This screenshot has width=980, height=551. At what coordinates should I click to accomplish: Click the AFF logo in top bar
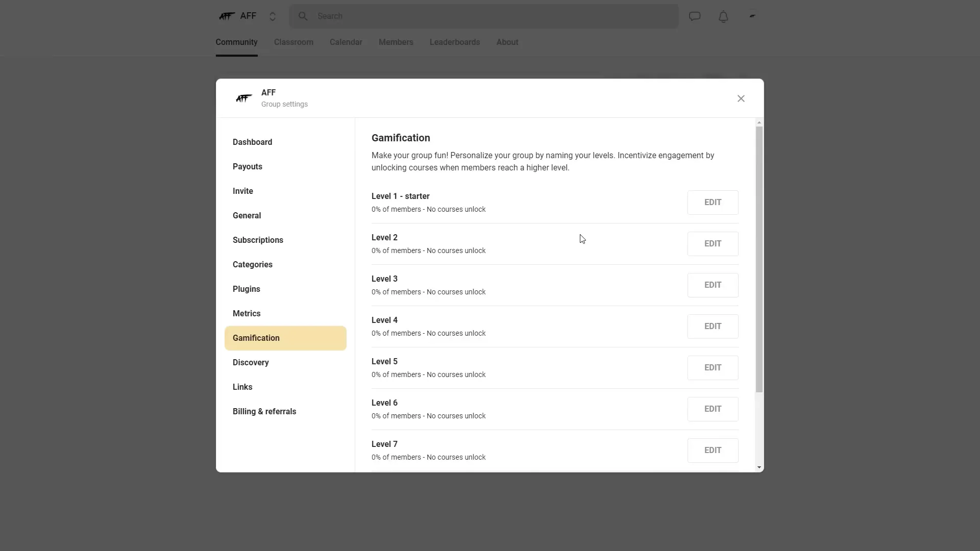[227, 16]
